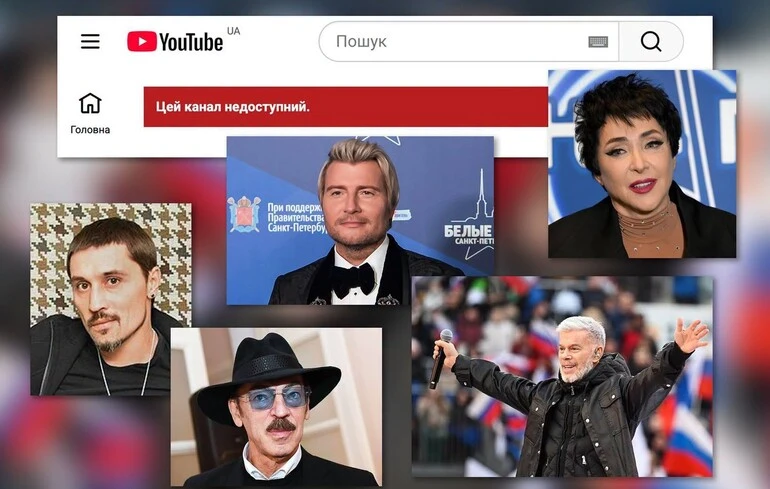Click the 'Цей канал недоступний.' alert
770x489 pixels.
coord(346,107)
